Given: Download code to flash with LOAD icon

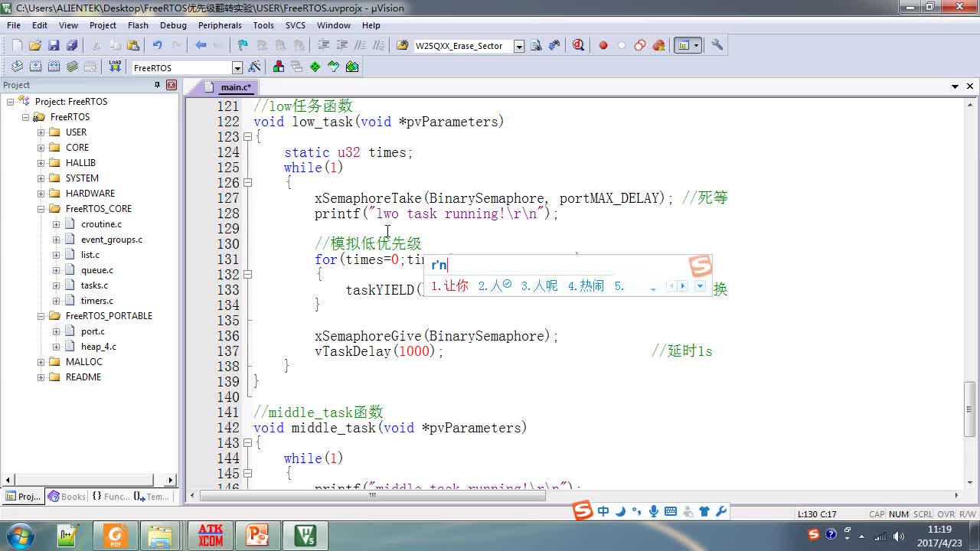Looking at the screenshot, I should pos(115,67).
